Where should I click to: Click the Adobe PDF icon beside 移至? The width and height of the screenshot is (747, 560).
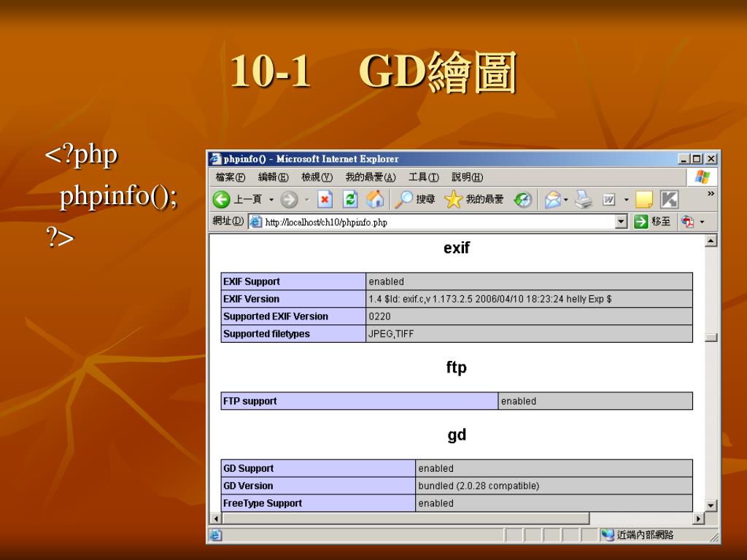[x=687, y=222]
